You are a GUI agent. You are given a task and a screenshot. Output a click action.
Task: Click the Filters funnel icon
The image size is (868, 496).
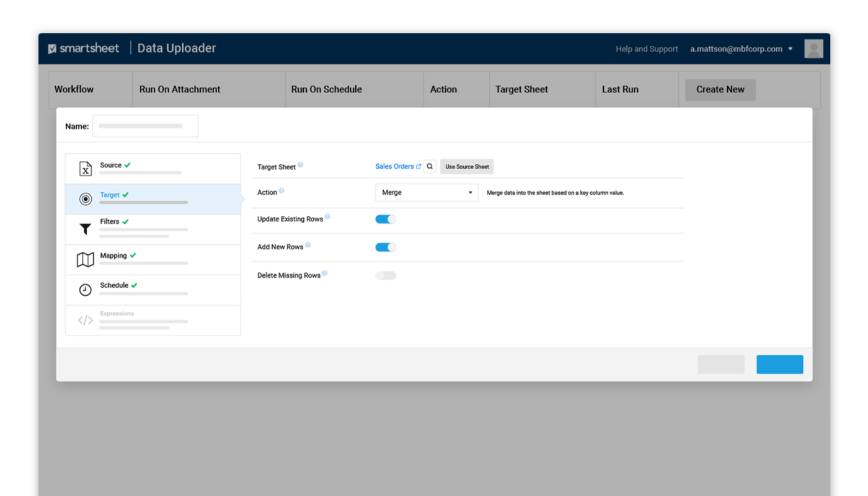pyautogui.click(x=86, y=229)
